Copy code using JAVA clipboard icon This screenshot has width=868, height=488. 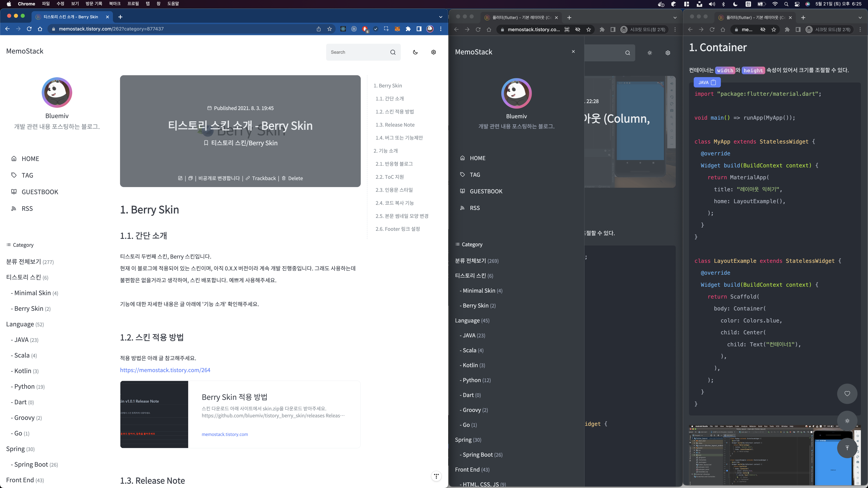(713, 83)
